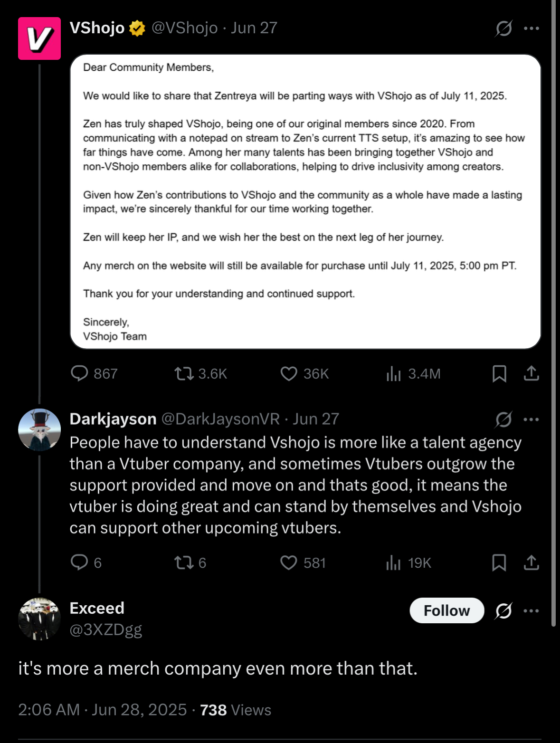Viewport: 560px width, 743px height.
Task: Bookmark Darkjayson's comment
Action: point(499,562)
